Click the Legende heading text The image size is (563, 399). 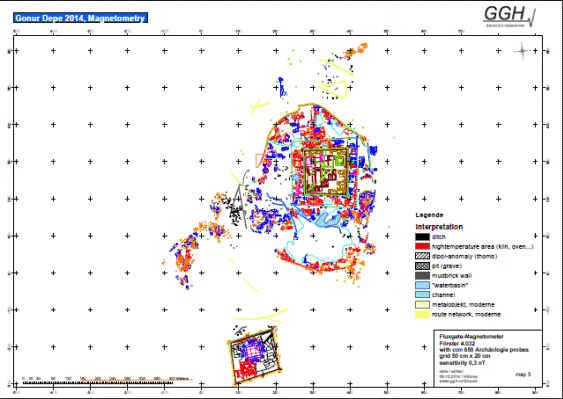point(429,215)
